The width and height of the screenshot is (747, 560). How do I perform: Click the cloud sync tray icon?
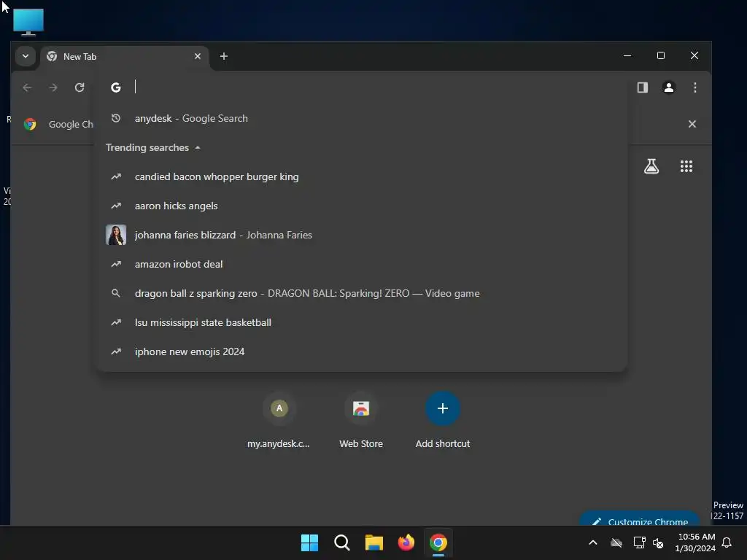(x=616, y=542)
